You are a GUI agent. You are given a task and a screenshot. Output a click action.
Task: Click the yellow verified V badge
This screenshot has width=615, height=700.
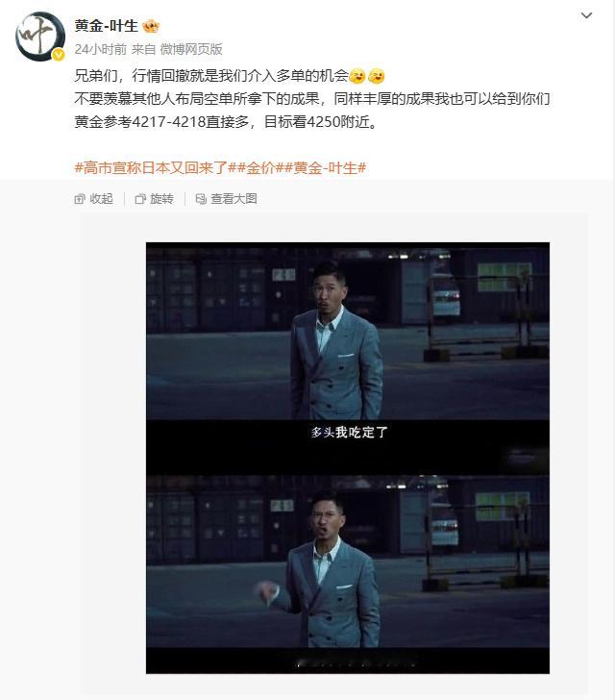[x=59, y=55]
